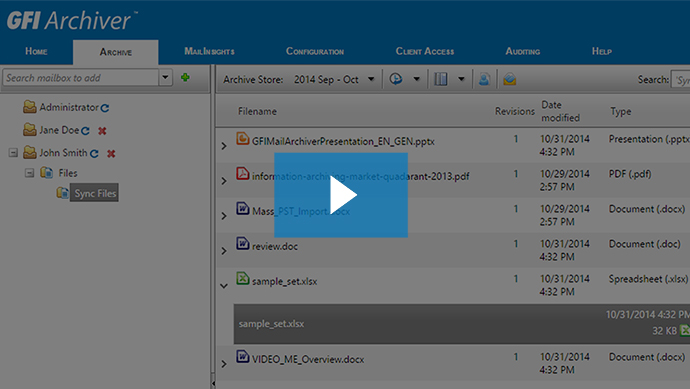690x389 pixels.
Task: Click the mail envelope toolbar icon
Action: [x=510, y=79]
